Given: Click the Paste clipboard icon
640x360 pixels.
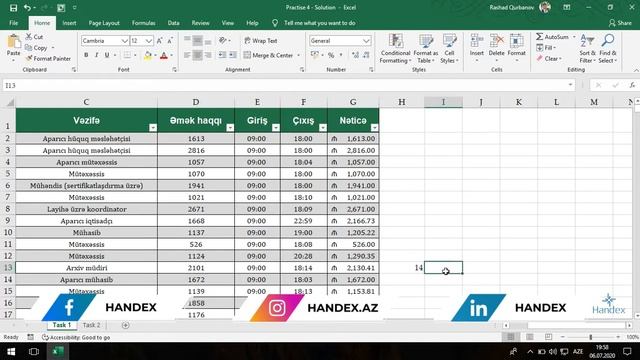Looking at the screenshot, I should click(x=13, y=41).
